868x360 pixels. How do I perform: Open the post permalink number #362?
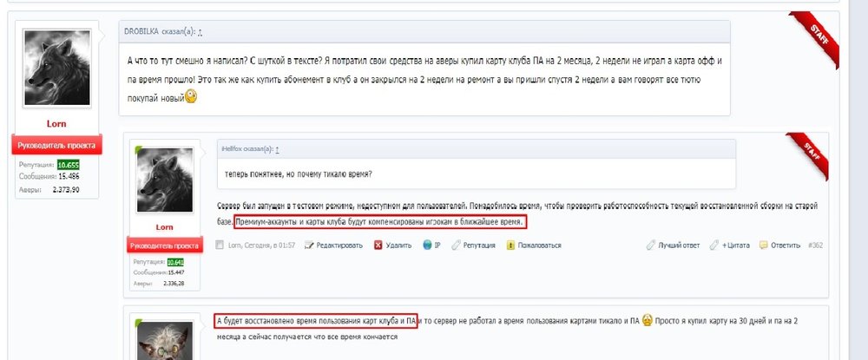coord(815,245)
